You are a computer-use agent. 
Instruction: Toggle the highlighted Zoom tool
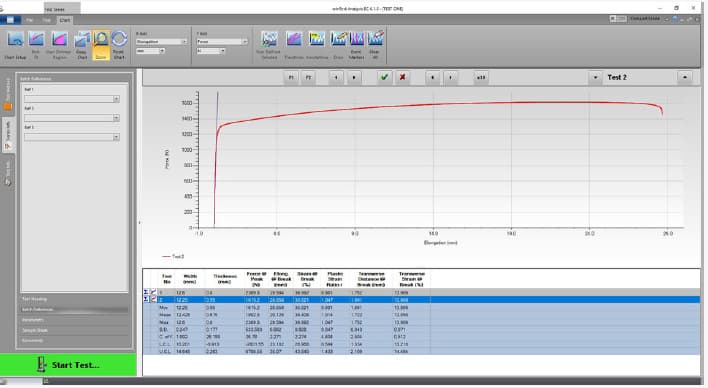[x=101, y=45]
